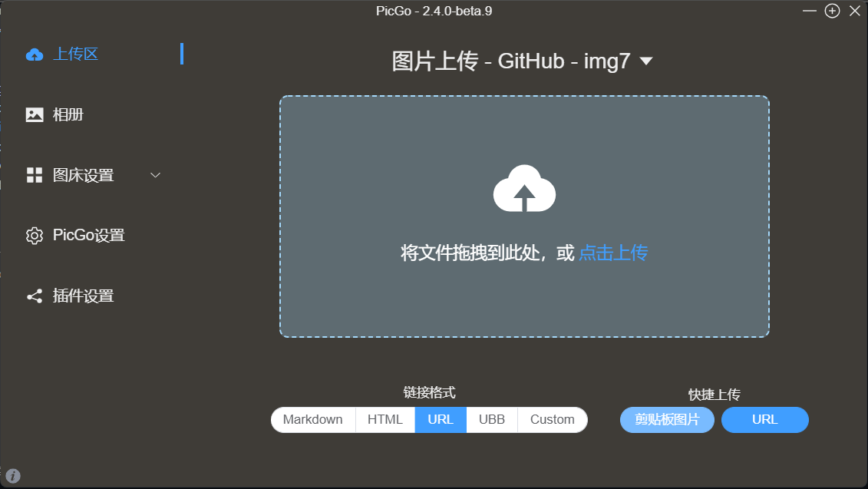
Task: Click the PicGo - 2.4.0-beta.9 title text
Action: 434,11
